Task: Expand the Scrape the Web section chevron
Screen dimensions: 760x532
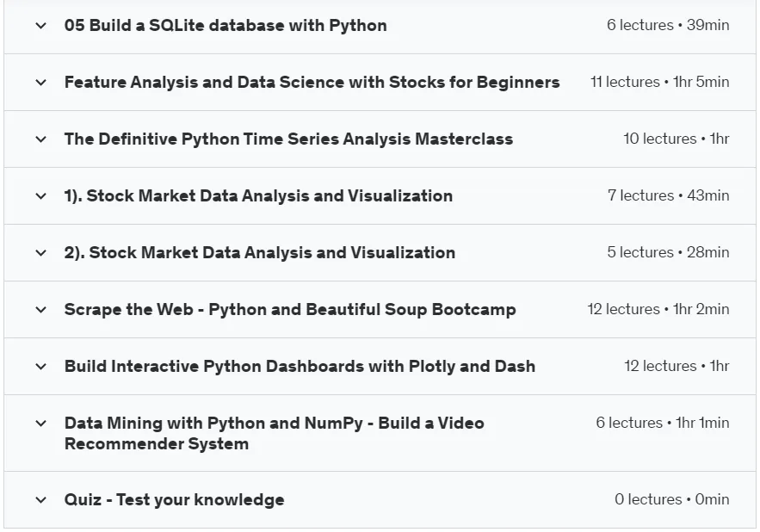Action: point(41,309)
